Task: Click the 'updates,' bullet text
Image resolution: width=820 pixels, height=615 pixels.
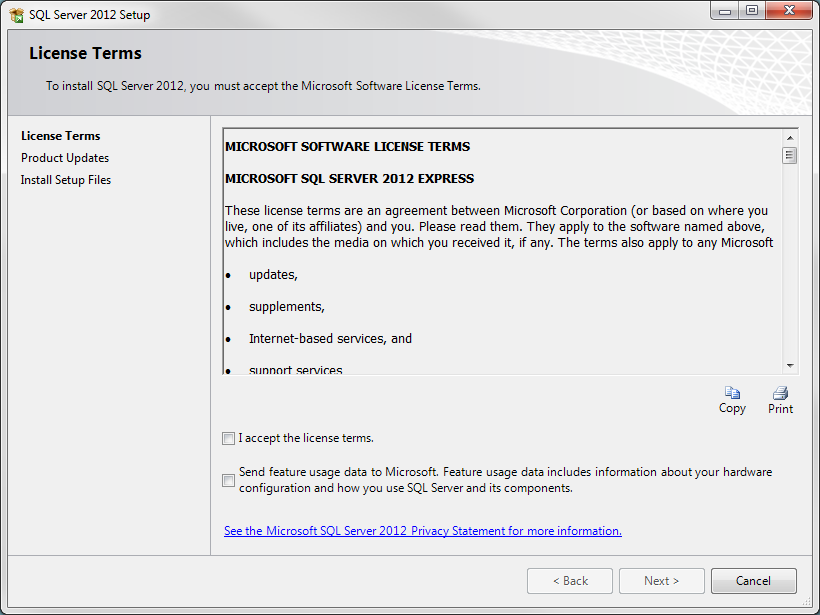Action: click(273, 275)
